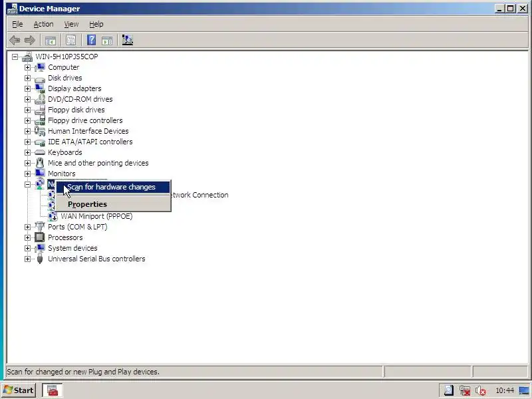Select the Human Interface Devices icon
This screenshot has width=532, height=399.
(x=40, y=131)
